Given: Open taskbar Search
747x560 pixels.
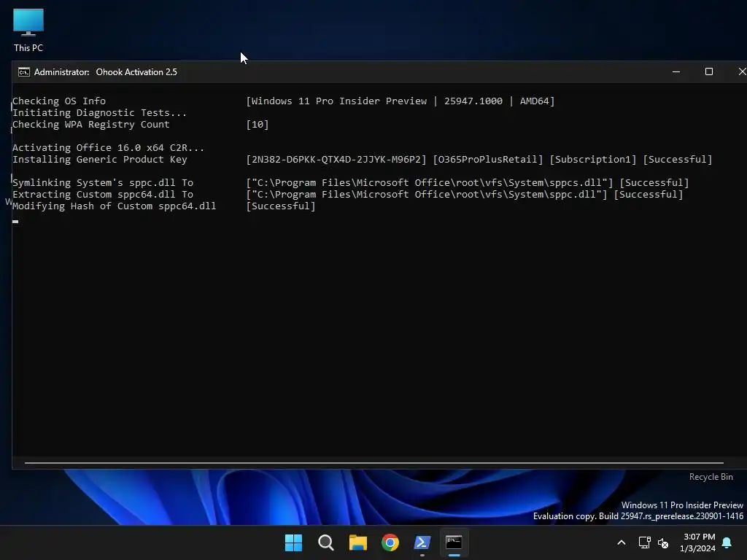Looking at the screenshot, I should click(x=326, y=542).
